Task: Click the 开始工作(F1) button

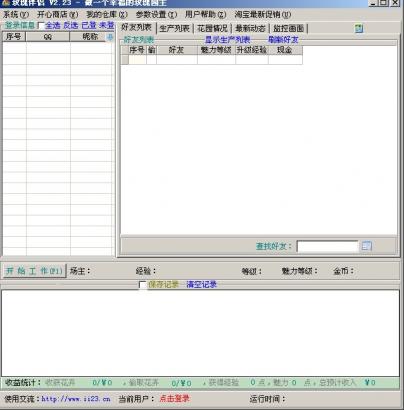Action: (34, 271)
